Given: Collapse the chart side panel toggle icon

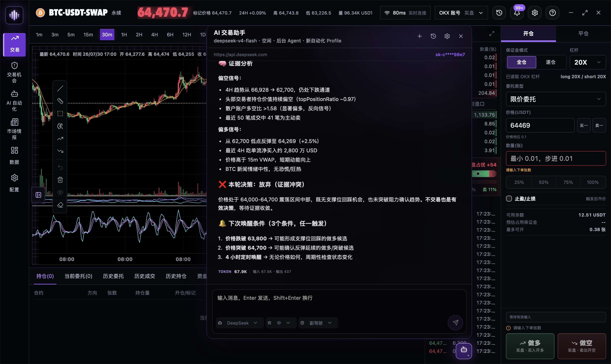Looking at the screenshot, I should (38, 195).
